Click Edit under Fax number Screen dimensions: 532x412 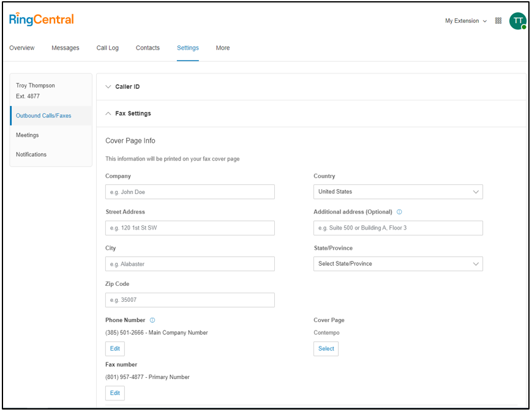115,393
